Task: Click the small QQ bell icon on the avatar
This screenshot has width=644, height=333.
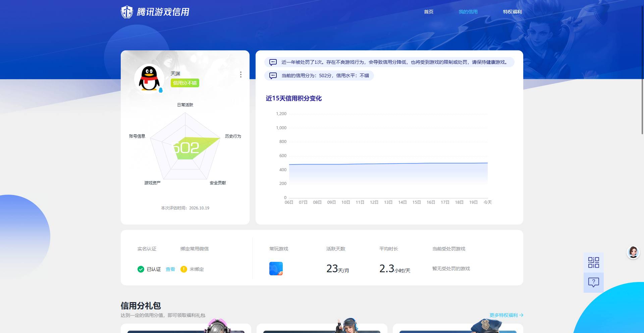Action: point(161,90)
